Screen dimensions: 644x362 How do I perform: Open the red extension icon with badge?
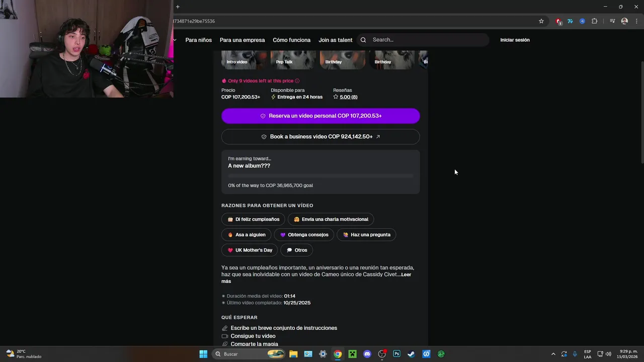558,21
